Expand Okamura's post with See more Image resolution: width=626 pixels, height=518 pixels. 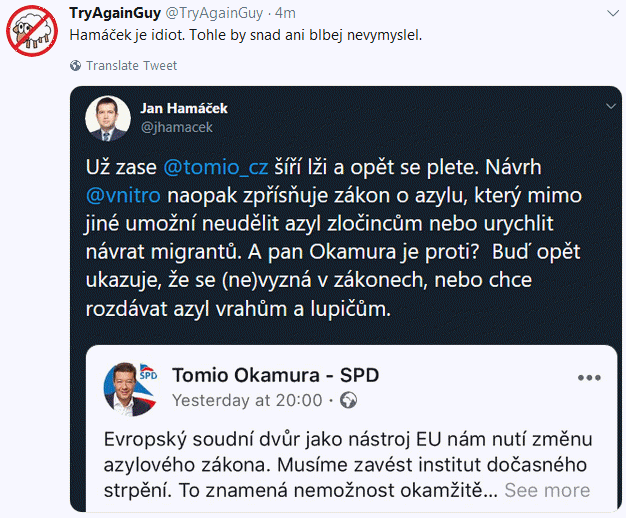click(x=546, y=490)
